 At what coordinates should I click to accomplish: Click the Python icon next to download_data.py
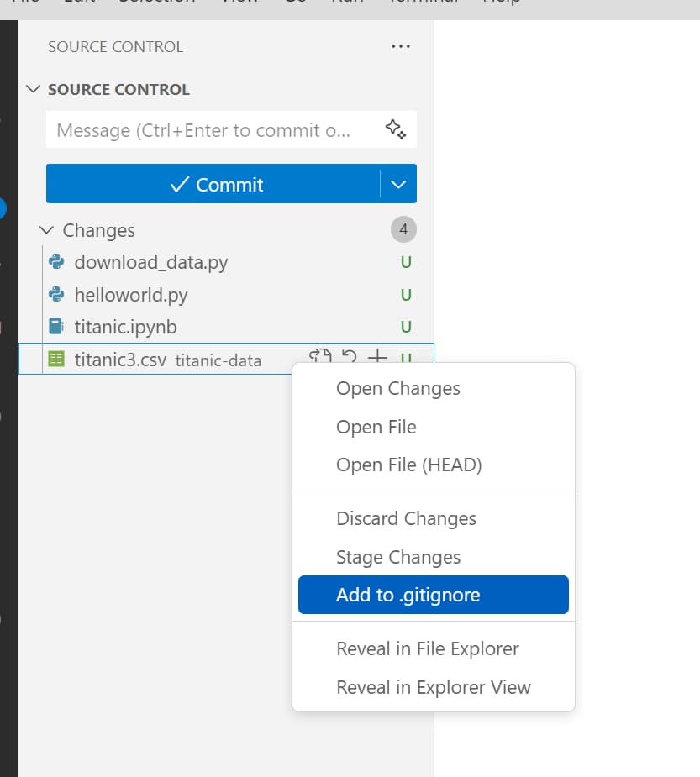coord(56,262)
